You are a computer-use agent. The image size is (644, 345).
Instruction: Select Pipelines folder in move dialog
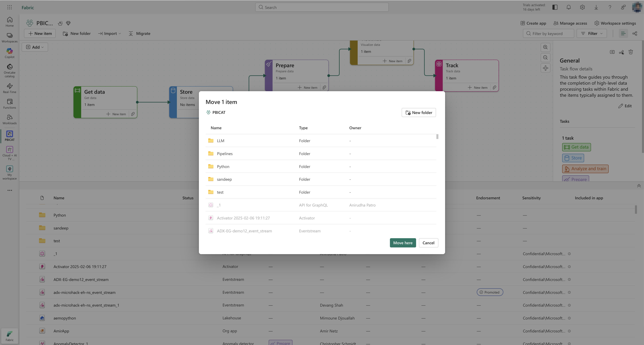321,154
